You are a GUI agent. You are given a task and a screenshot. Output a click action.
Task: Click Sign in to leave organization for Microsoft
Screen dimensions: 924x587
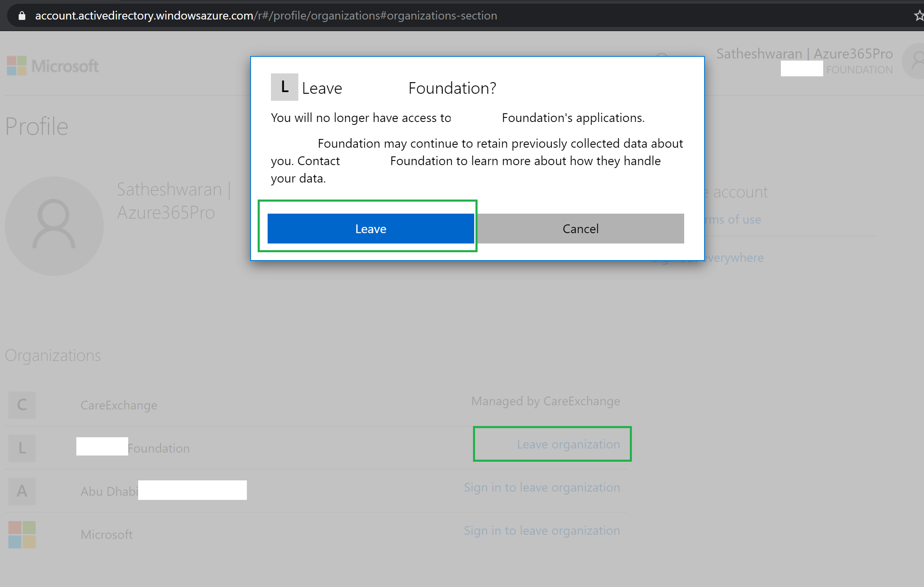click(542, 531)
